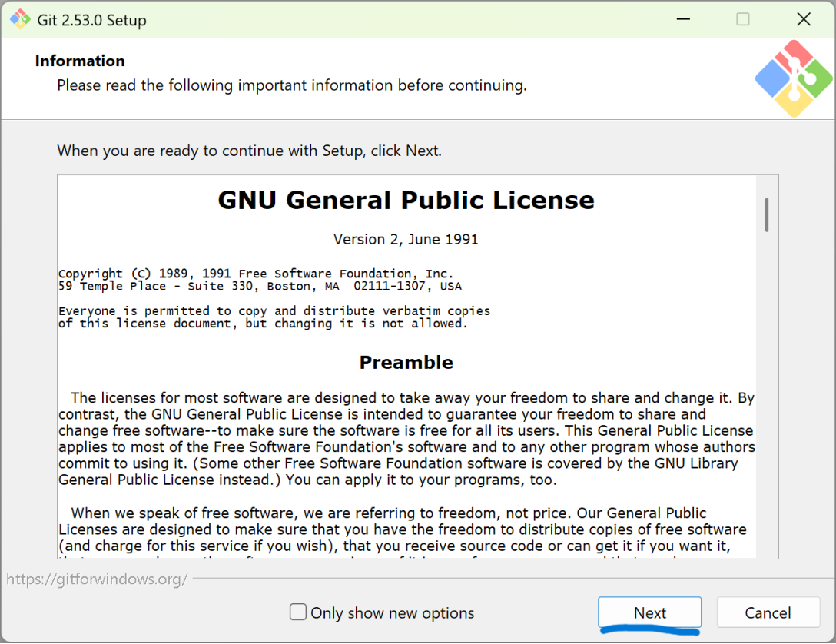Click the Preamble heading in the license
Screen dimensions: 836x644
tap(406, 363)
